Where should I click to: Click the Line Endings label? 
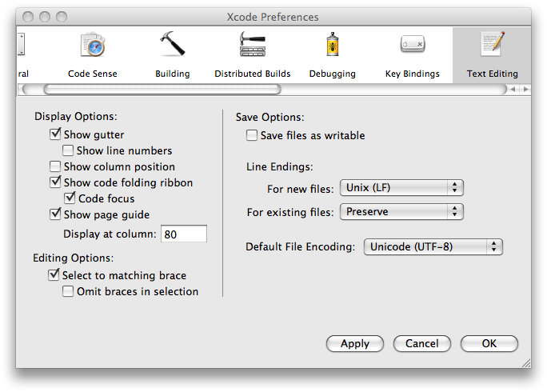[x=280, y=166]
